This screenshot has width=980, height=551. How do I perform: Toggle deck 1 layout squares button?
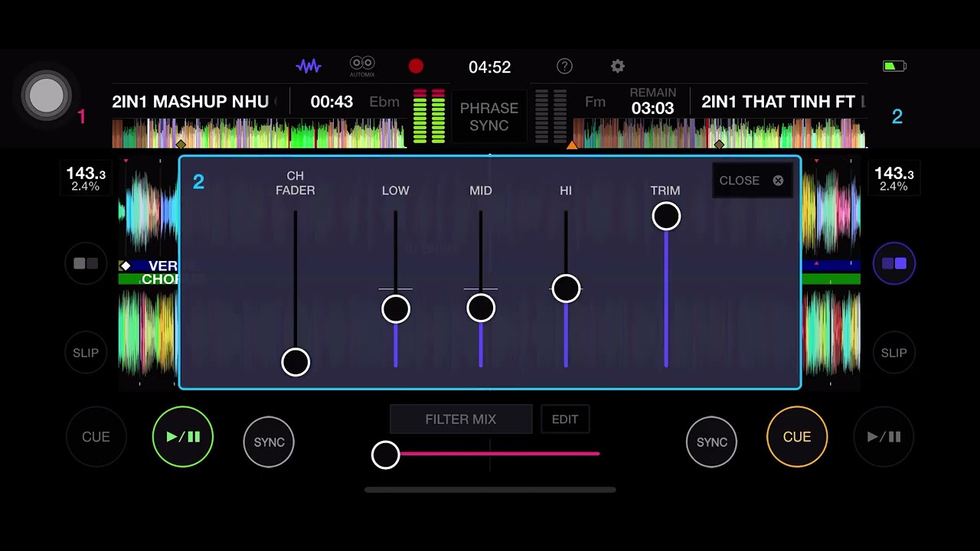[x=86, y=263]
